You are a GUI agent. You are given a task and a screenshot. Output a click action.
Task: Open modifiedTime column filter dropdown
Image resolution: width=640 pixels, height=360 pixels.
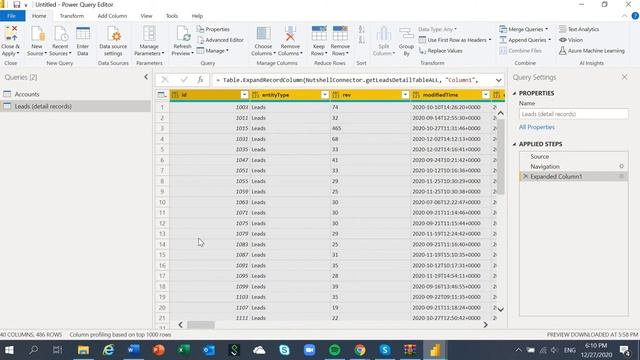[485, 95]
